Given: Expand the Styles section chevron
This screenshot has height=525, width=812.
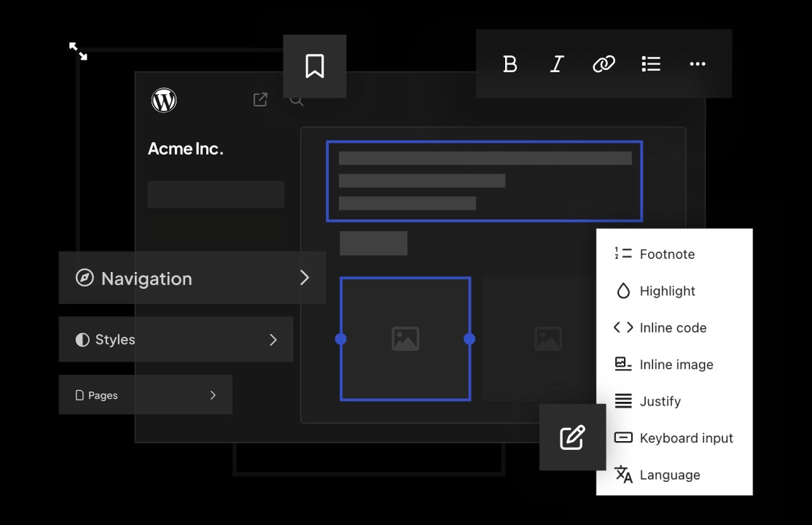Looking at the screenshot, I should [273, 340].
